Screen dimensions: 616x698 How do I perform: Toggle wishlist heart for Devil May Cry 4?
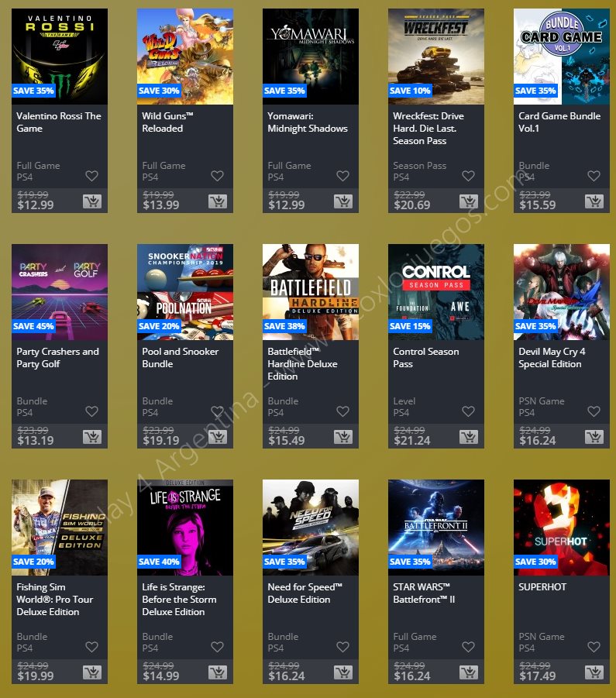594,411
